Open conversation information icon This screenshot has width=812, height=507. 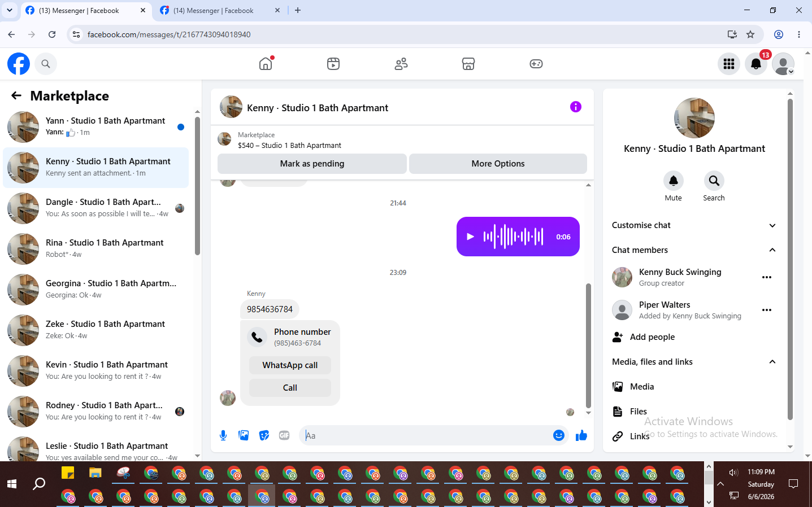(x=576, y=107)
